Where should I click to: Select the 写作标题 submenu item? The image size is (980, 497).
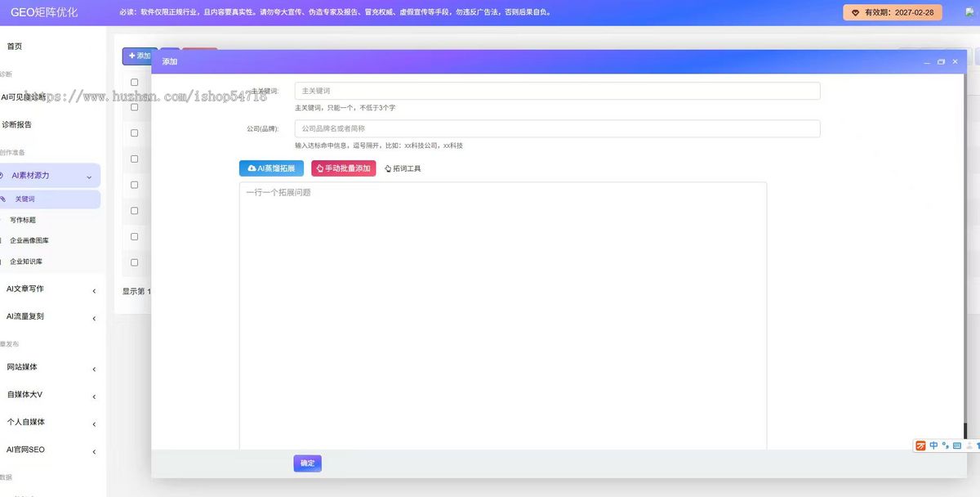coord(23,220)
